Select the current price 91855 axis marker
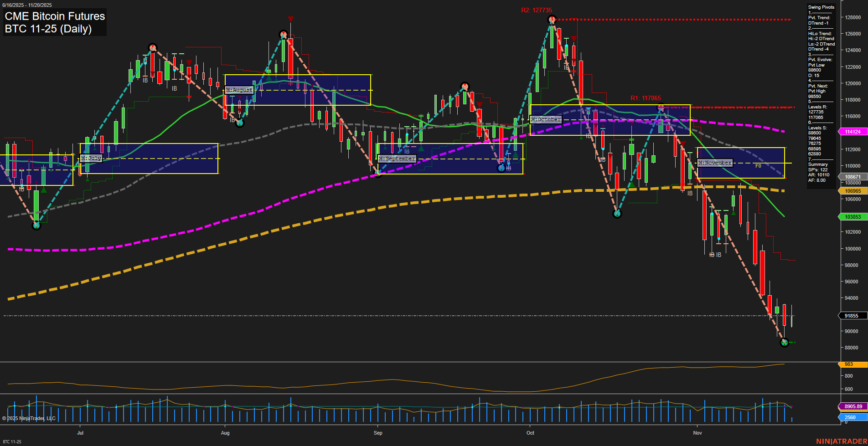Viewport: 868px width, 446px height. pos(851,316)
